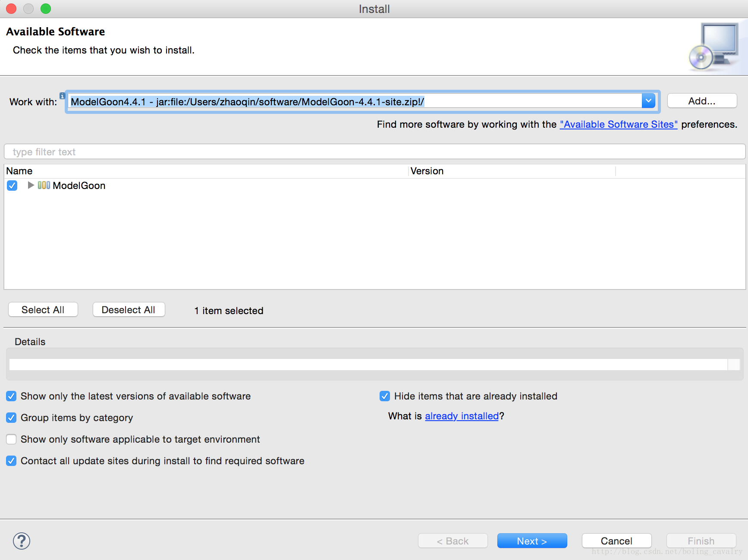Viewport: 748px width, 560px height.
Task: Open the already installed link
Action: pyautogui.click(x=462, y=416)
